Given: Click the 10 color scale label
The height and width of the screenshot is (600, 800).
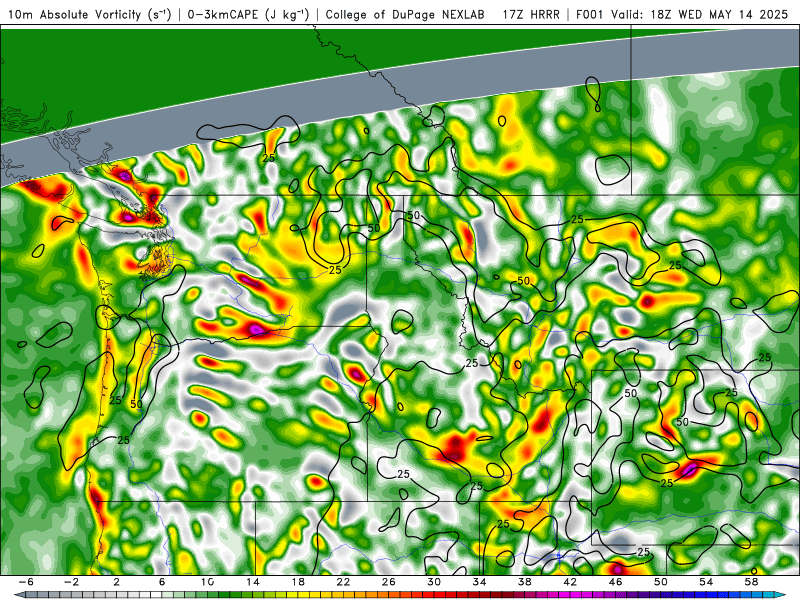Looking at the screenshot, I should coord(207,582).
